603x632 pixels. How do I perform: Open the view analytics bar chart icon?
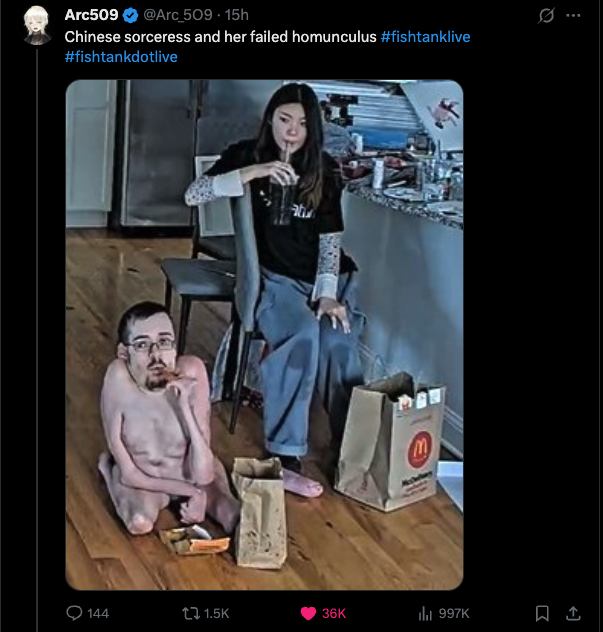(x=425, y=613)
